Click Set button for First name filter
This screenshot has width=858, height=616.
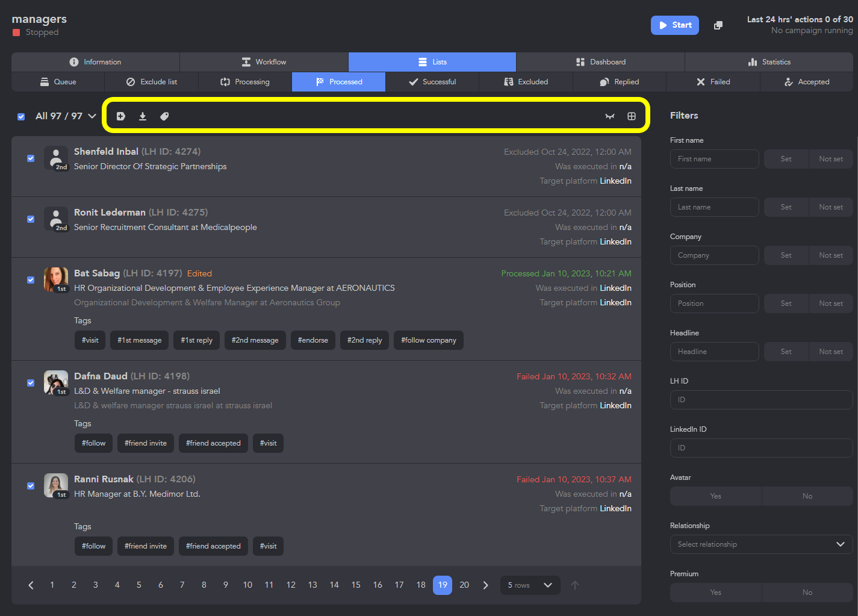click(x=786, y=159)
